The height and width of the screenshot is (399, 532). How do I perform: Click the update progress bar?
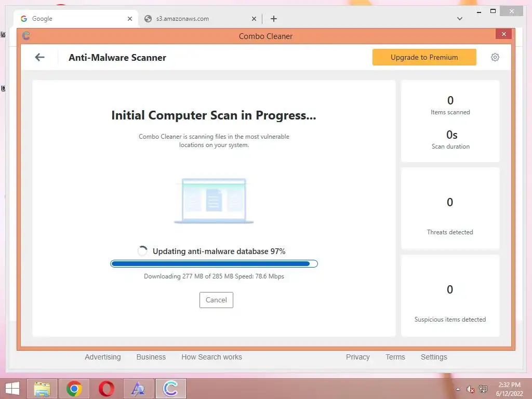pos(214,263)
